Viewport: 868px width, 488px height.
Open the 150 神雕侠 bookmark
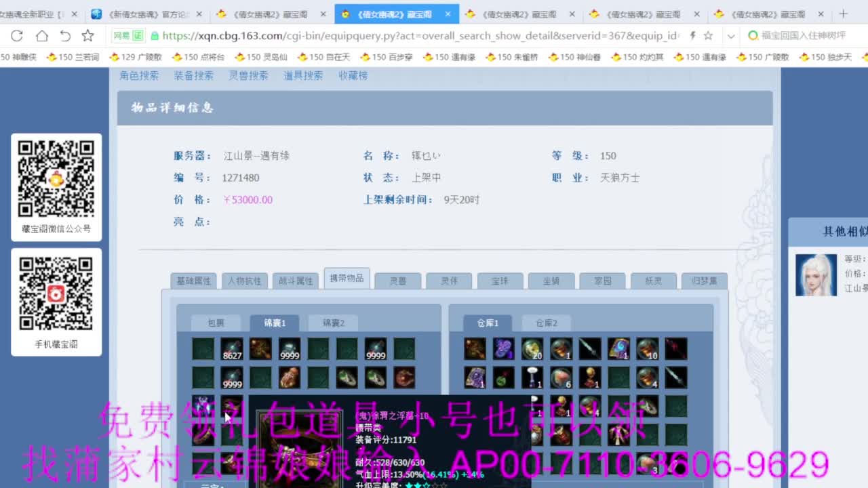pos(19,58)
